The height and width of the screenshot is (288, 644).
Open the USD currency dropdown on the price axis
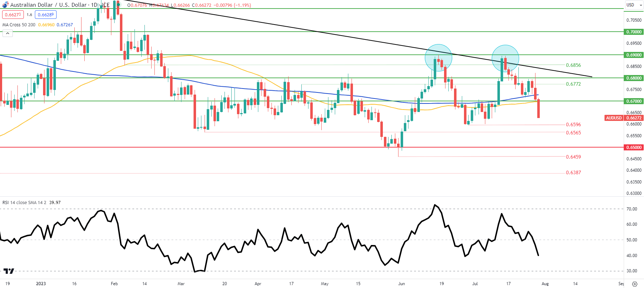[x=634, y=5]
